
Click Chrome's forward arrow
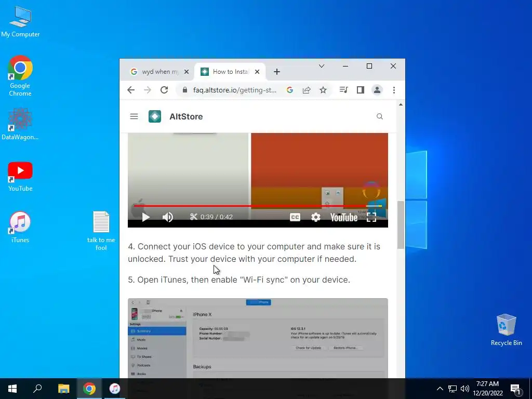tap(147, 90)
